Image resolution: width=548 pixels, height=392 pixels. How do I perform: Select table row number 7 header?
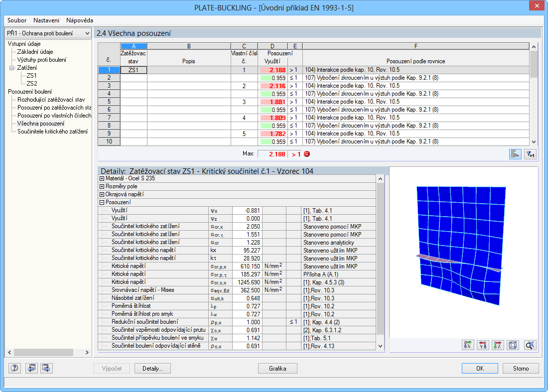click(x=109, y=118)
